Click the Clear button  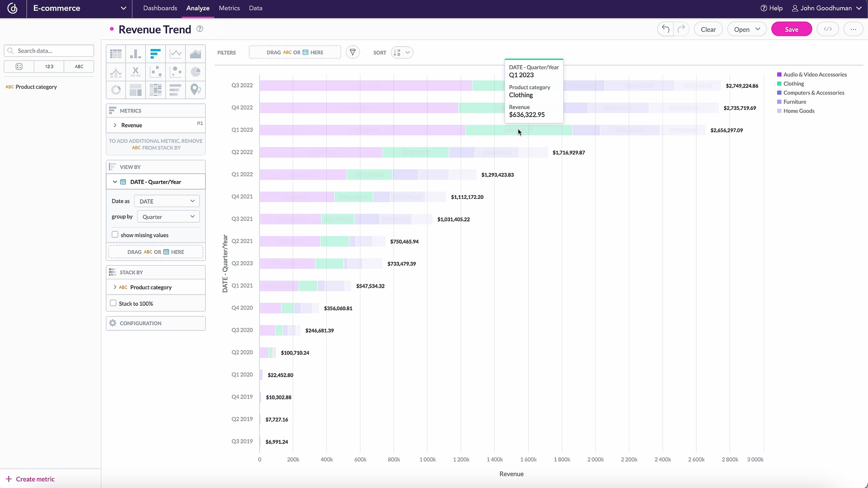(708, 29)
